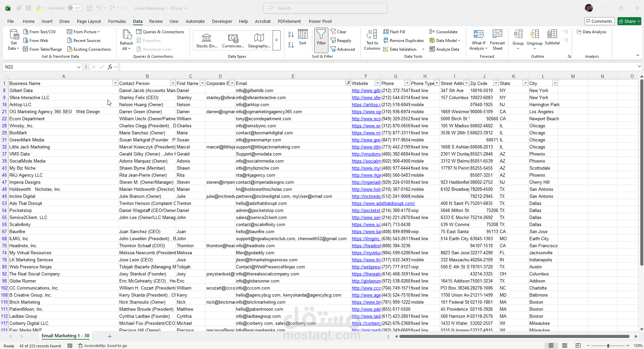Image resolution: width=644 pixels, height=349 pixels.
Task: Select the Currencies data type
Action: pyautogui.click(x=233, y=40)
